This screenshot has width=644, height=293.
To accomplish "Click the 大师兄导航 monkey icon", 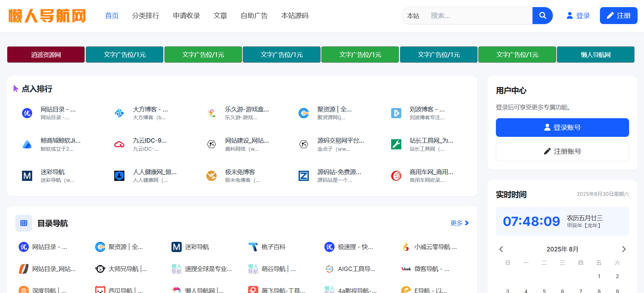I will point(100,269).
